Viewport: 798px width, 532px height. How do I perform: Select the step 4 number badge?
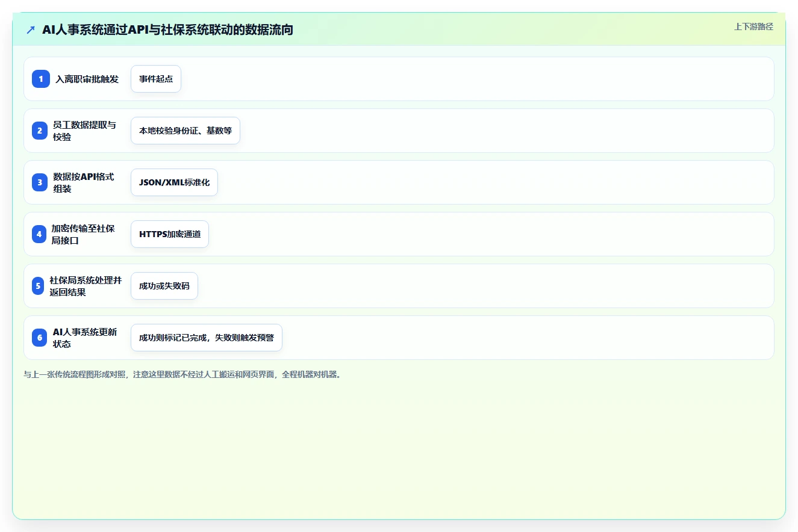point(39,234)
